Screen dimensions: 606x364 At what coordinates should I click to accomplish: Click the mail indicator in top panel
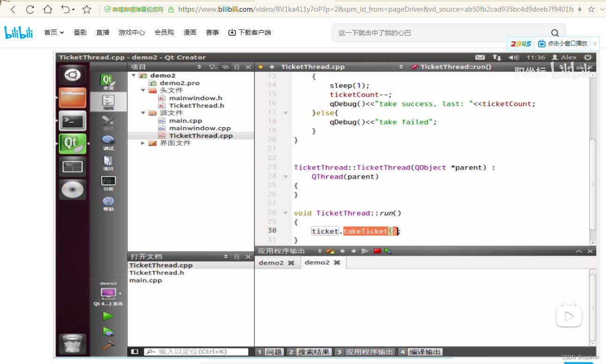(480, 57)
